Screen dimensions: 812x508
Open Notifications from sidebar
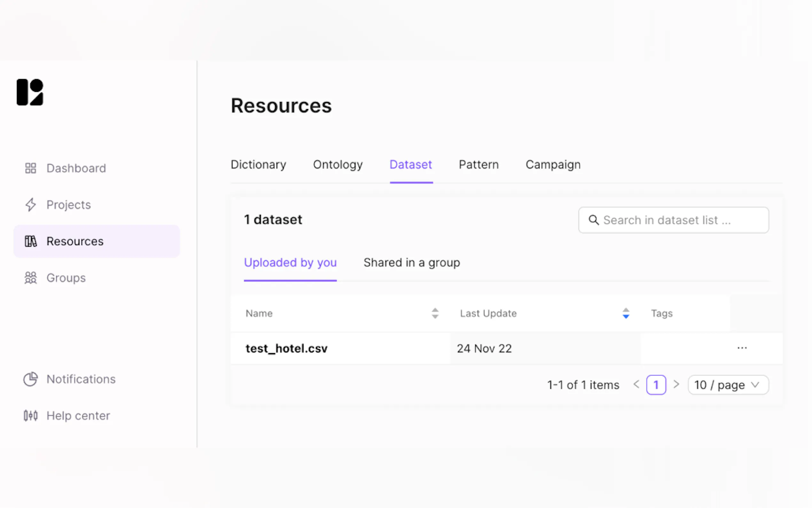[x=81, y=379]
